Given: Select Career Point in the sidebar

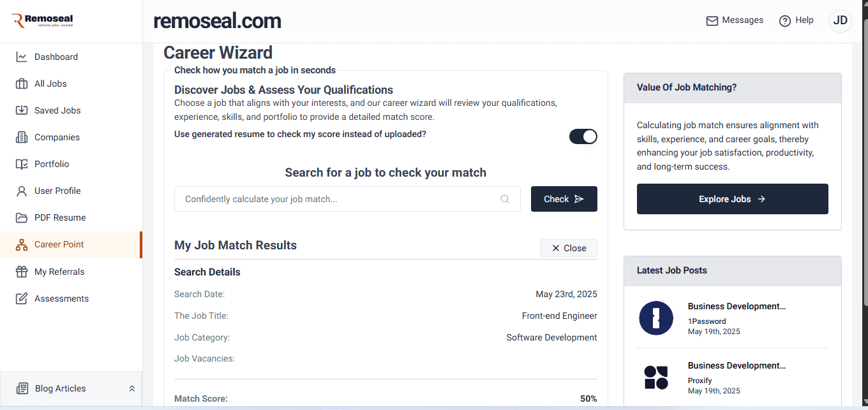Looking at the screenshot, I should (x=59, y=244).
